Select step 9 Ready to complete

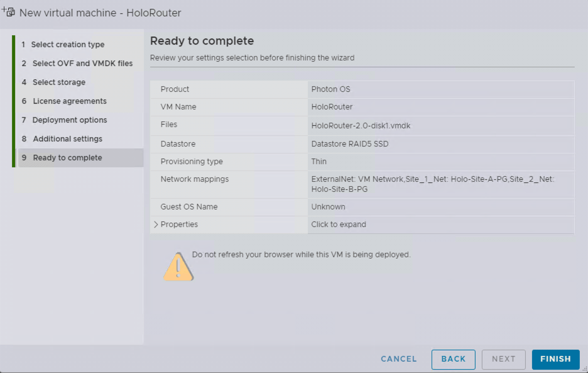coord(67,158)
